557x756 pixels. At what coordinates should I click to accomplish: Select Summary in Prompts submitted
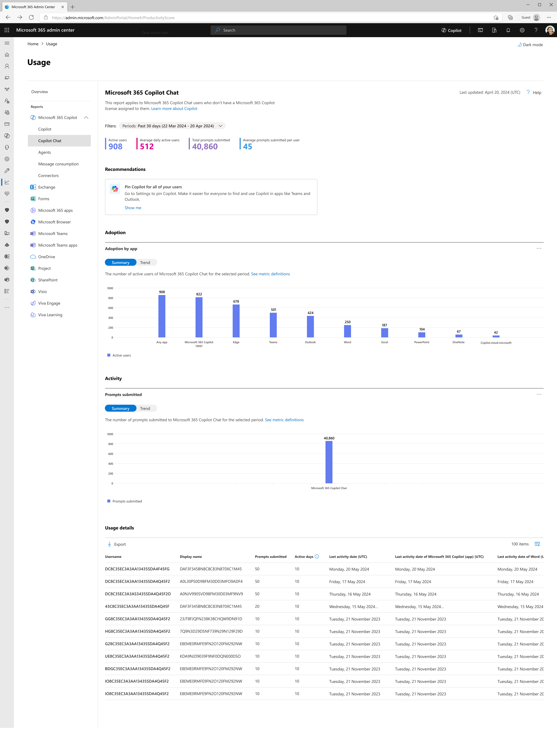(120, 408)
